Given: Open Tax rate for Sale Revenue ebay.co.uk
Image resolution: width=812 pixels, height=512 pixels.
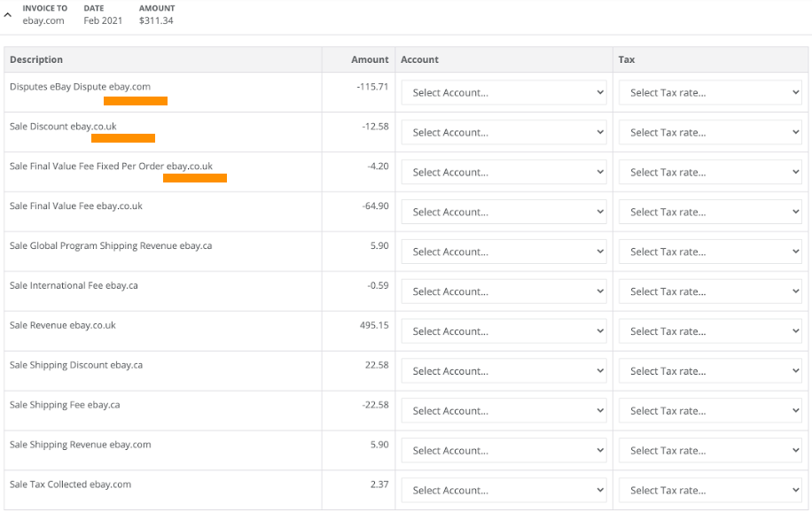Looking at the screenshot, I should 710,331.
